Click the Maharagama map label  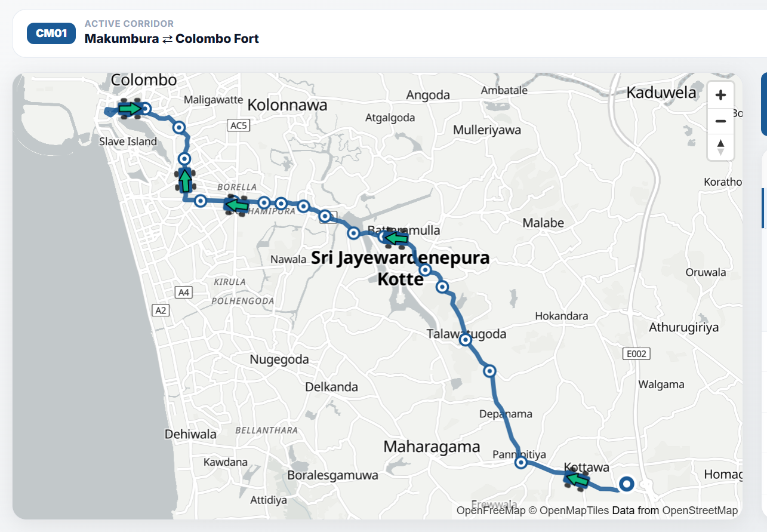click(432, 447)
